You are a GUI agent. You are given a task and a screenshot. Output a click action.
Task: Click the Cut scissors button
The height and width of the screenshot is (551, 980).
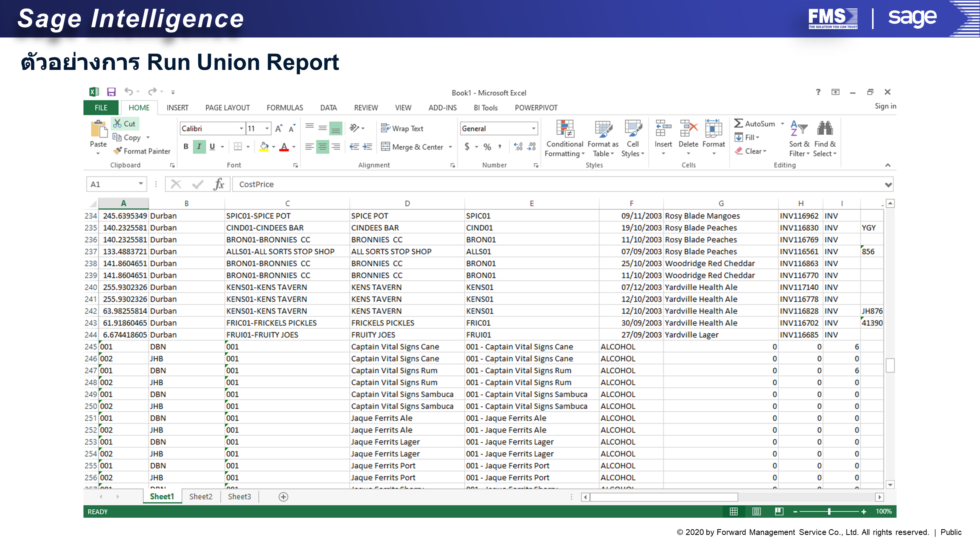(125, 124)
